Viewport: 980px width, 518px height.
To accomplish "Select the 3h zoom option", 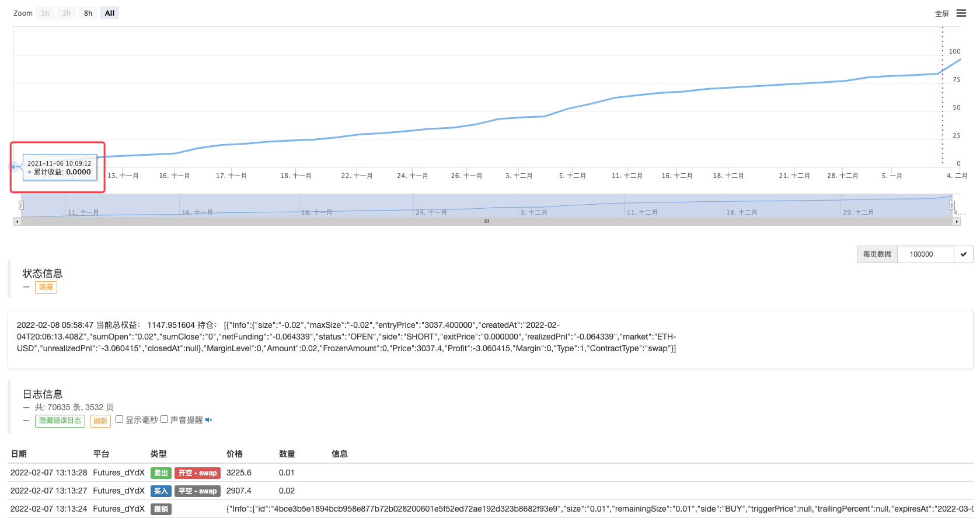I will 67,13.
